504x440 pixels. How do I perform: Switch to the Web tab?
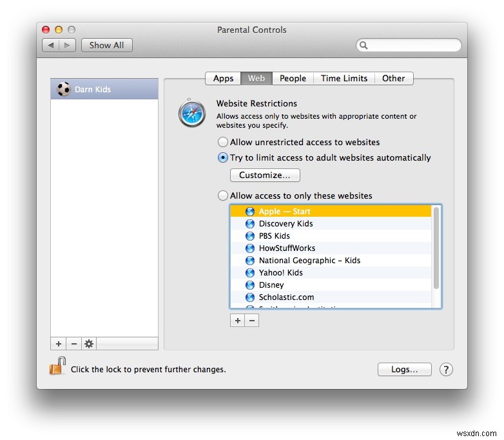256,78
